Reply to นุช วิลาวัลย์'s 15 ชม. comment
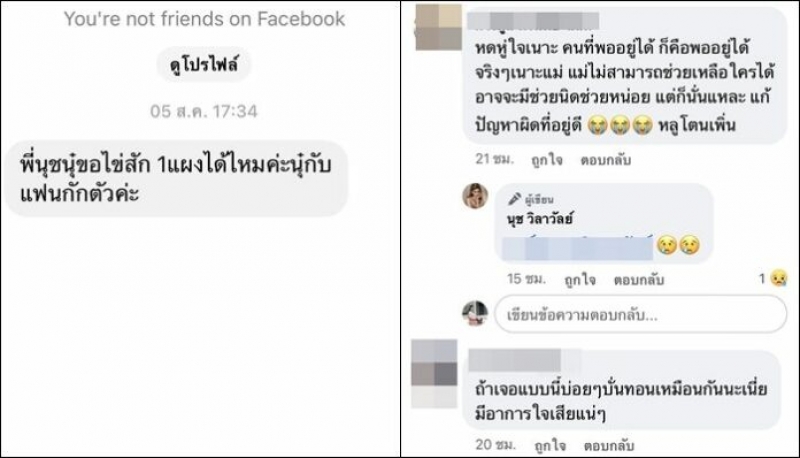Viewport: 800px width, 458px height. click(x=639, y=279)
